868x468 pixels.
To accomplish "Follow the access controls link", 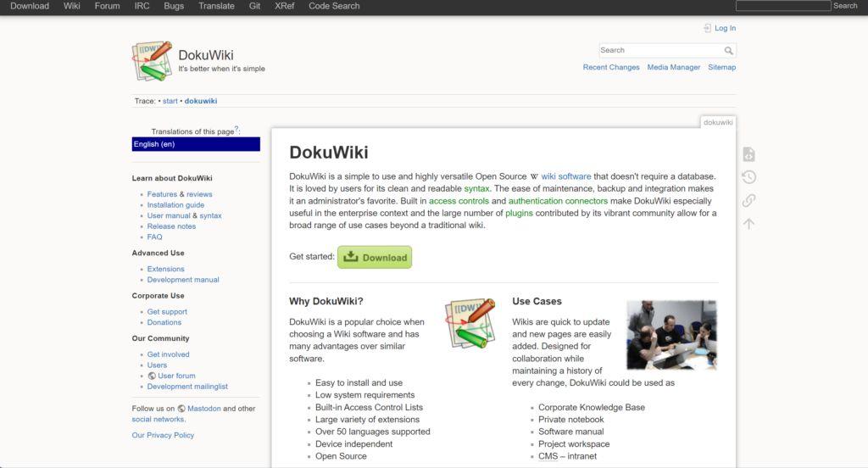I will 459,201.
